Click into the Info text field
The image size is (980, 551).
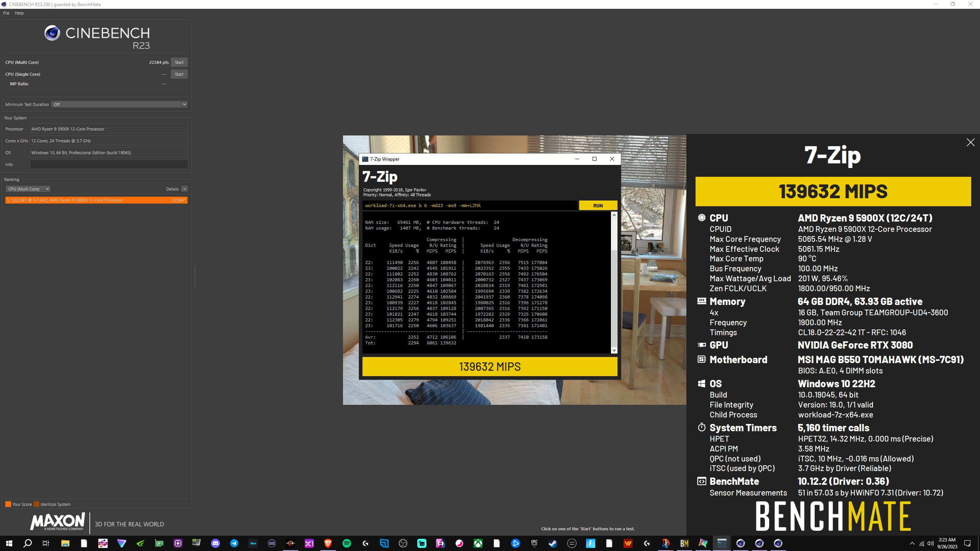click(x=109, y=165)
